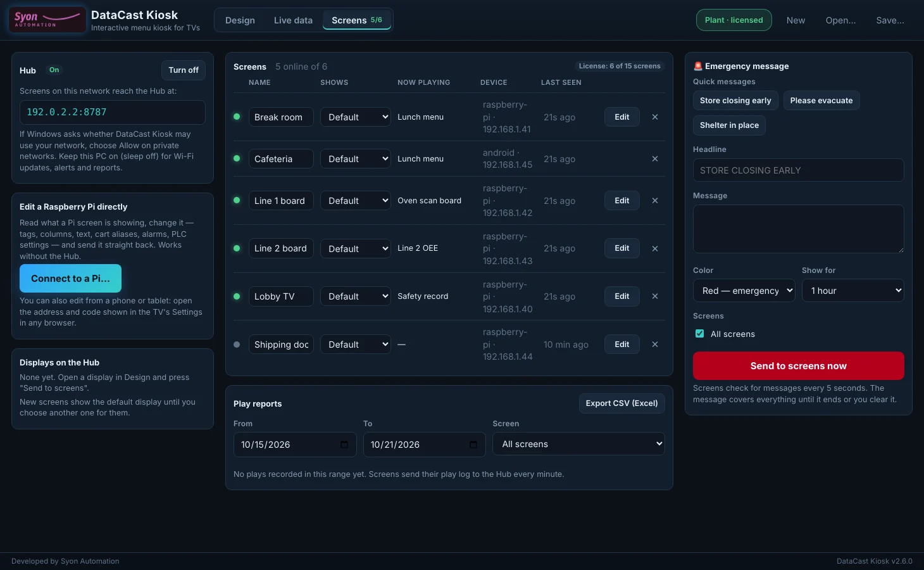Toggle the All screens checkbox
Viewport: 924px width, 570px height.
tap(699, 334)
